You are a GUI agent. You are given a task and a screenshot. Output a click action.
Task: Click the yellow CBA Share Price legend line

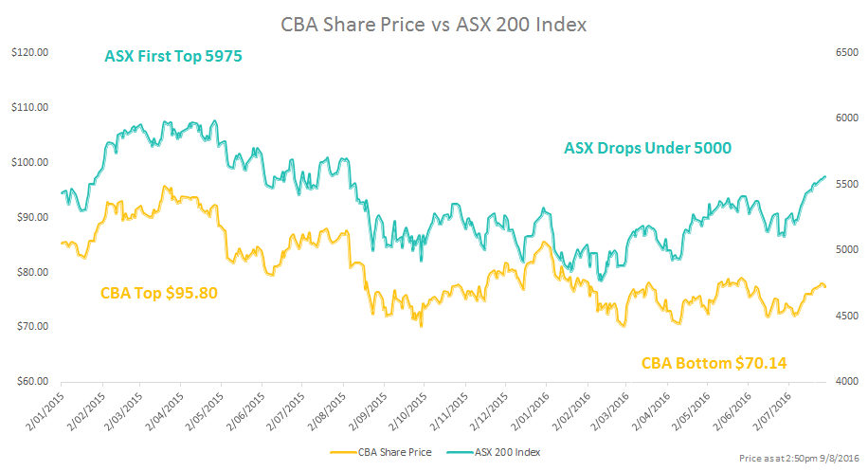tap(347, 452)
